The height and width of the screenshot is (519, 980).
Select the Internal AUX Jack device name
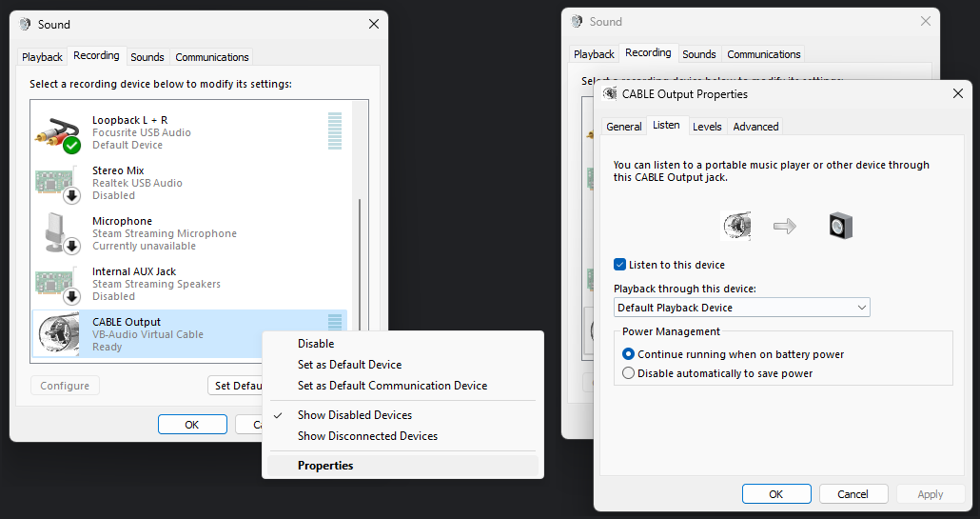point(134,271)
